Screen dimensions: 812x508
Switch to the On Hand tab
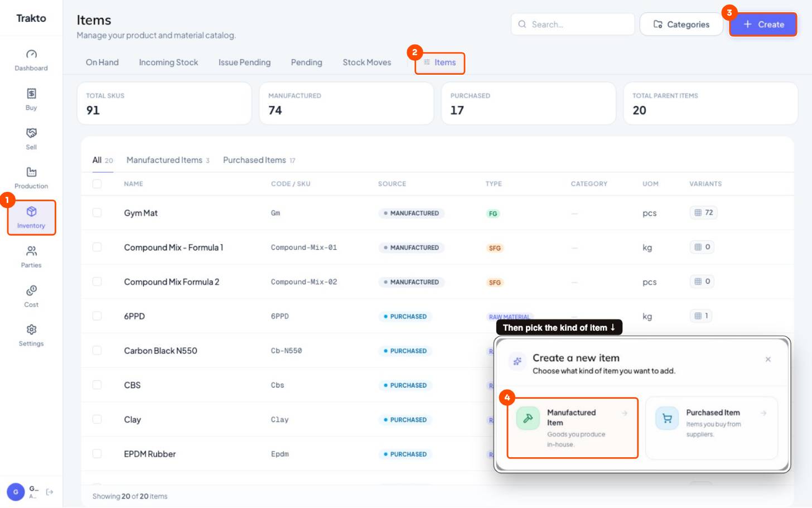coord(102,62)
